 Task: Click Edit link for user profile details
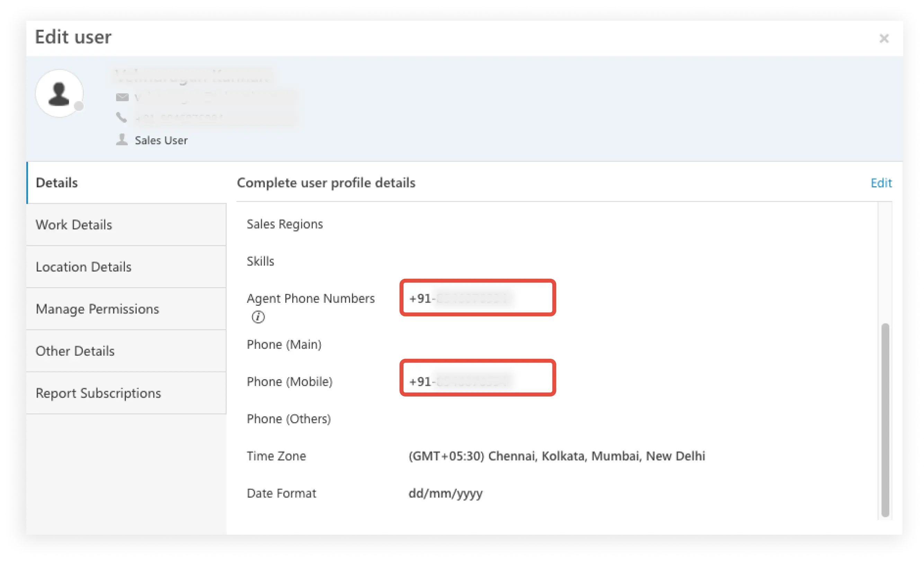[882, 183]
